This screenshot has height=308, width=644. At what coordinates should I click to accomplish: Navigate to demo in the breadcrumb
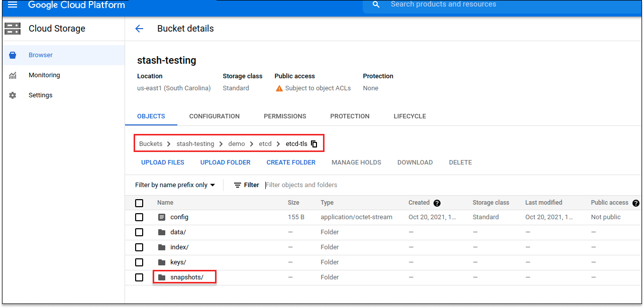[237, 144]
